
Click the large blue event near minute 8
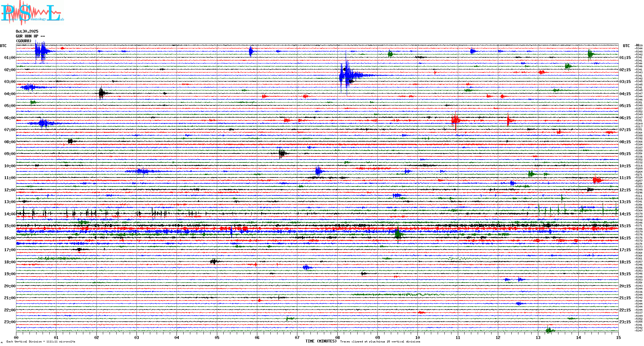point(347,75)
